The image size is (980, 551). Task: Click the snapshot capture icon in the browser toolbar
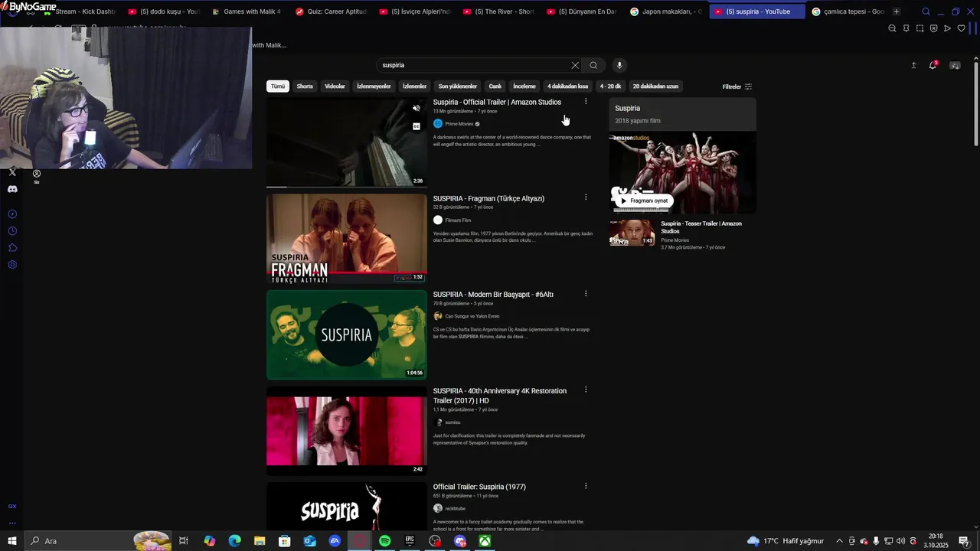(x=920, y=28)
